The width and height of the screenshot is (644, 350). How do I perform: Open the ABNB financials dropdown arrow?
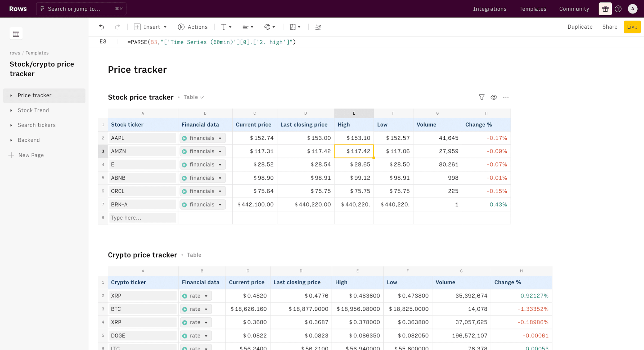[220, 178]
